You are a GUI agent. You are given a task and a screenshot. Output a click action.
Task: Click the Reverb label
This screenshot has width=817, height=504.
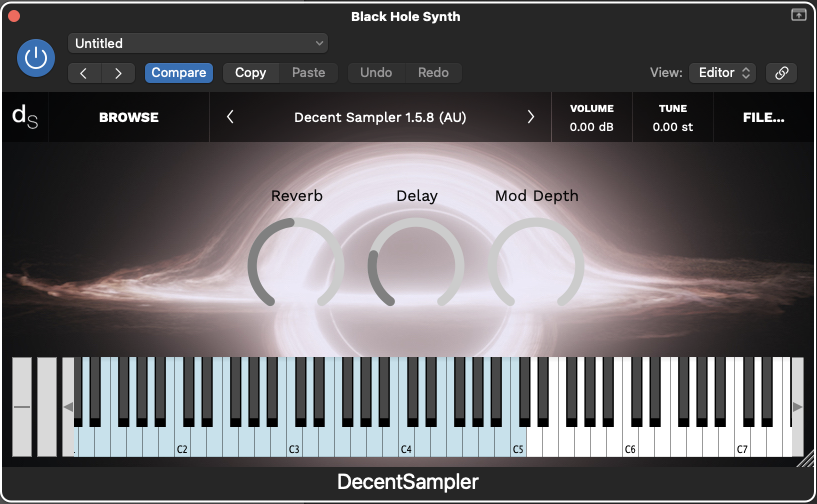tap(296, 196)
